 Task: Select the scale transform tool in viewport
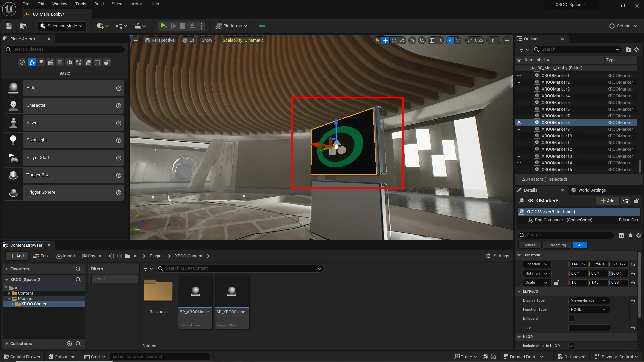point(402,40)
